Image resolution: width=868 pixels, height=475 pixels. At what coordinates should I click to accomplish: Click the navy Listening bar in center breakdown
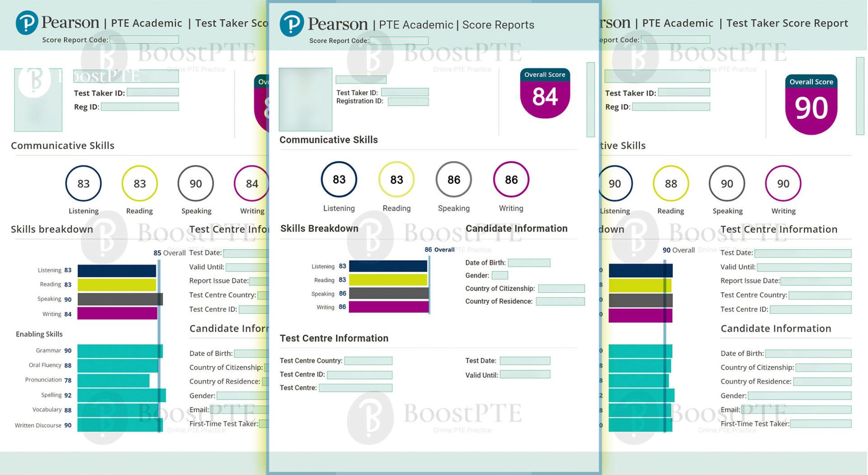tap(388, 266)
